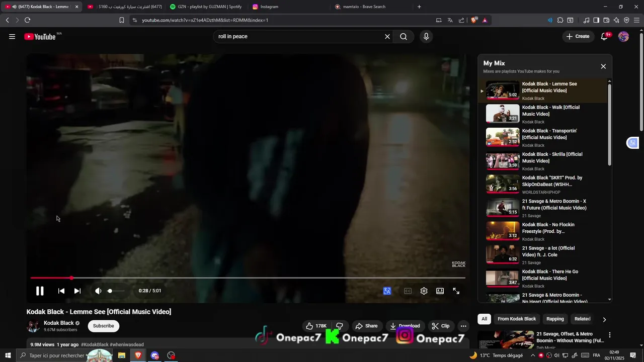The height and width of the screenshot is (362, 644).
Task: Bookmark this page
Action: point(121,20)
